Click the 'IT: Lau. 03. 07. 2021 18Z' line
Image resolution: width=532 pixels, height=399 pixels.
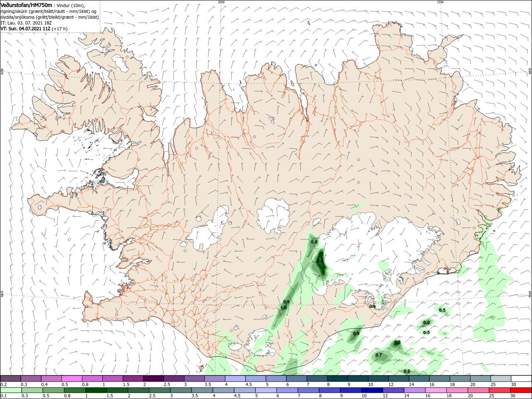(x=26, y=23)
